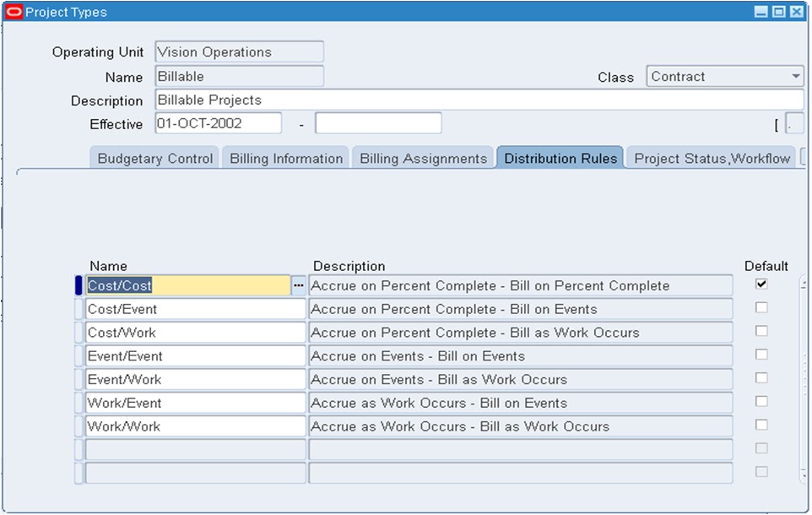Image resolution: width=812 pixels, height=515 pixels.
Task: Click the Oracle logo in the title bar
Action: click(14, 12)
